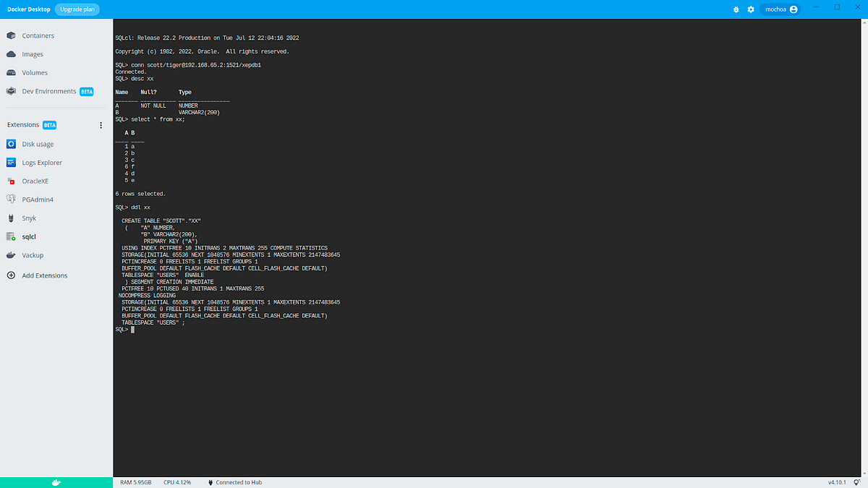The width and height of the screenshot is (868, 488).
Task: Switch to the Containers section
Action: click(38, 35)
